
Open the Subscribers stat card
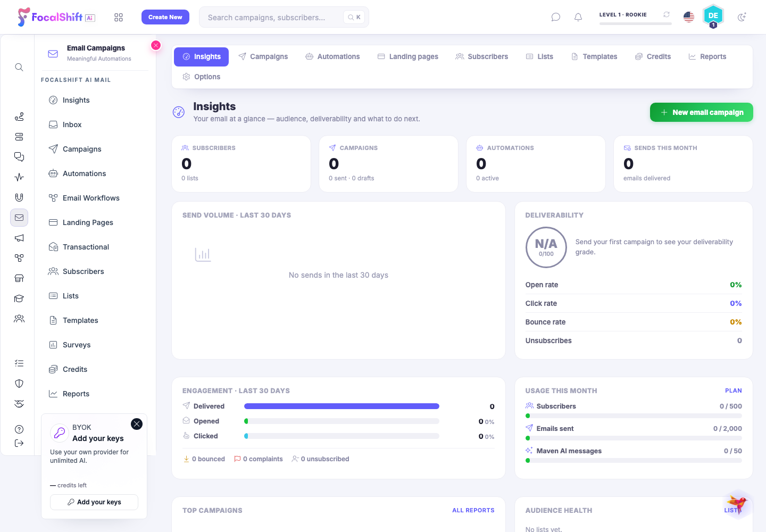point(242,164)
